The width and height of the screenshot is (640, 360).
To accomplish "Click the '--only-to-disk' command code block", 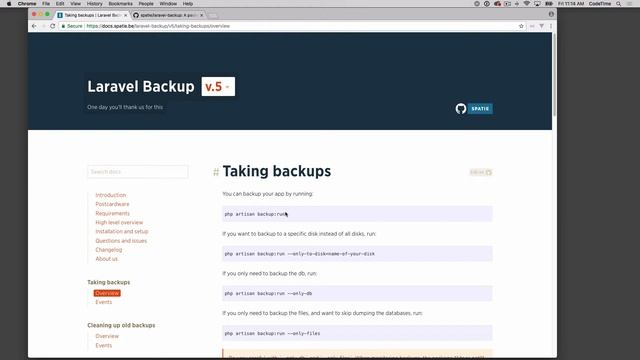I will click(x=357, y=254).
